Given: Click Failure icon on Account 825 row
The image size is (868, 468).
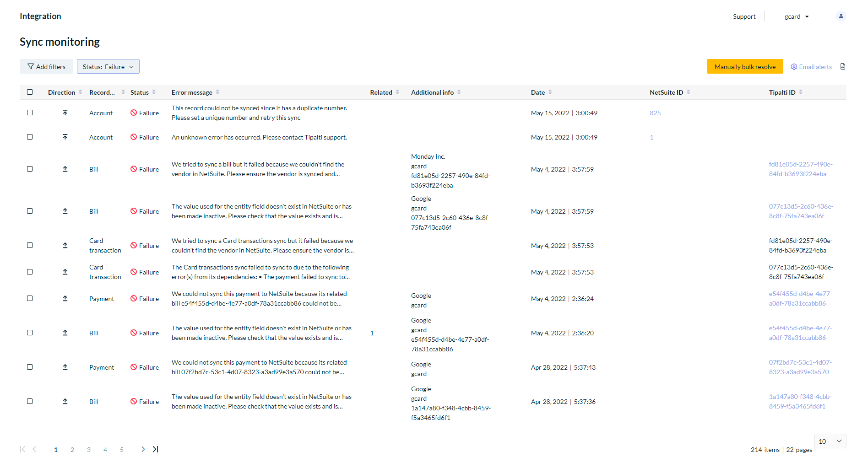Looking at the screenshot, I should [x=134, y=113].
